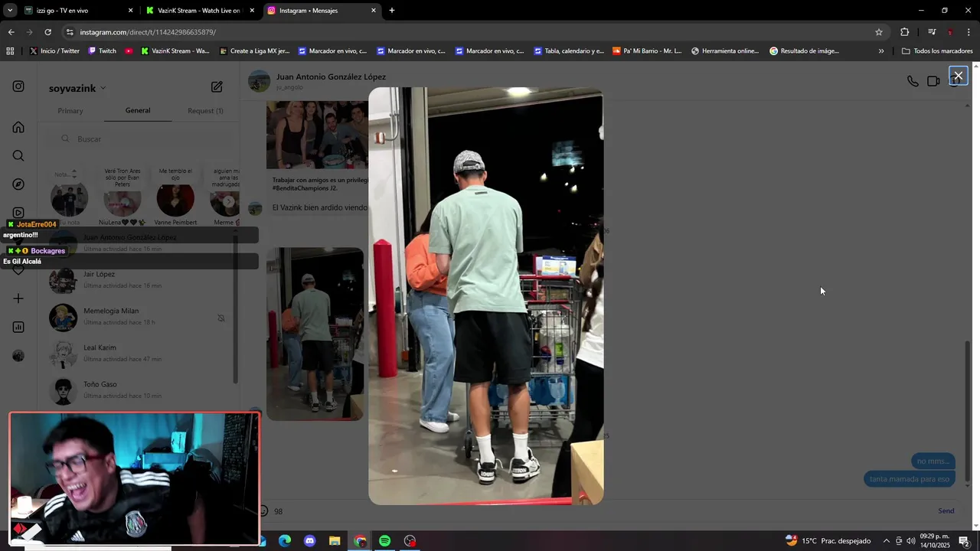Switch to the Primary tab
This screenshot has height=551, width=980.
tap(70, 111)
